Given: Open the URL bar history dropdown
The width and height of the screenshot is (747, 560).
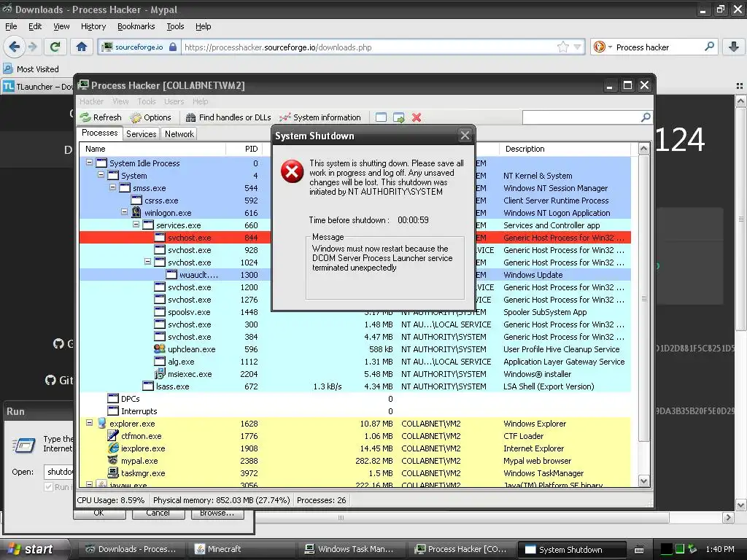Looking at the screenshot, I should coord(578,47).
